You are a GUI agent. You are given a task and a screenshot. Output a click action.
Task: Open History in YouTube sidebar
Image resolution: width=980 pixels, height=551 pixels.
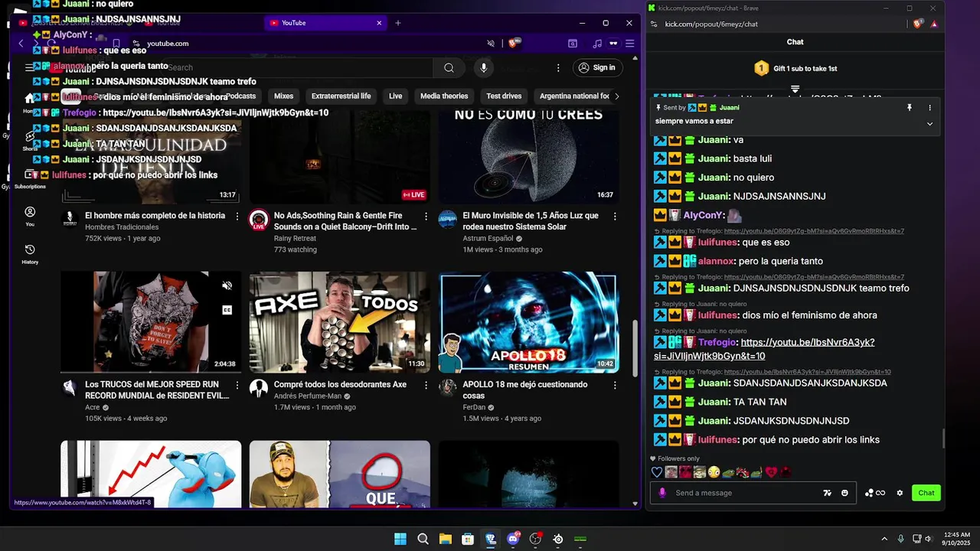tap(30, 254)
